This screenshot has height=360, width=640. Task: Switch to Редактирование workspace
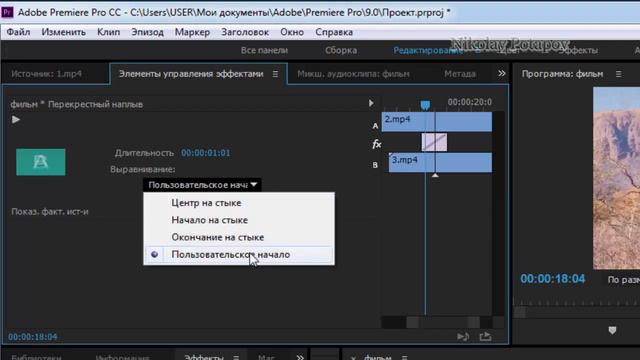[427, 50]
